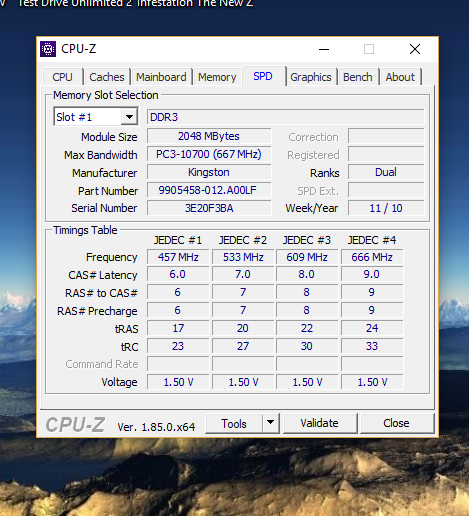Click the PC3-10700 (667 MHz) bandwidth value

[209, 154]
